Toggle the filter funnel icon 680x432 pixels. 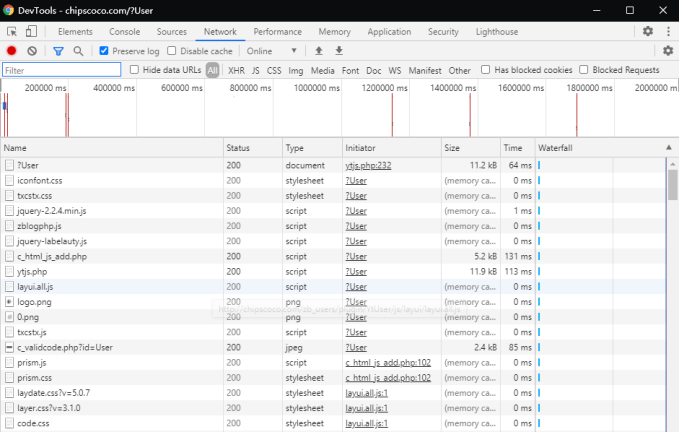(x=58, y=51)
